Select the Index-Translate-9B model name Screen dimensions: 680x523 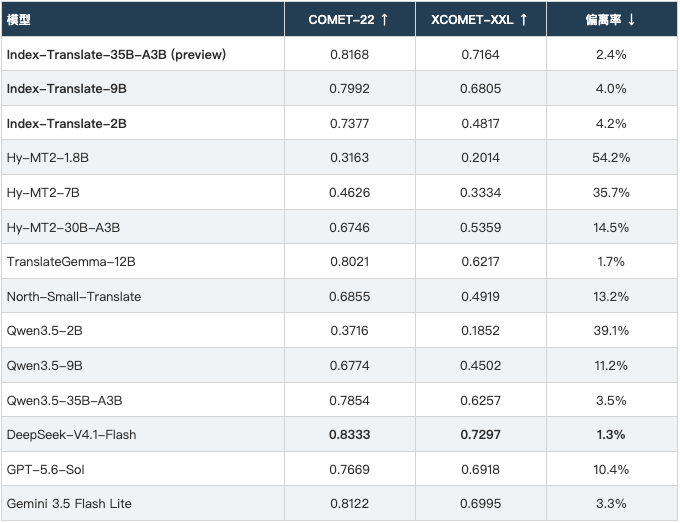click(x=66, y=88)
